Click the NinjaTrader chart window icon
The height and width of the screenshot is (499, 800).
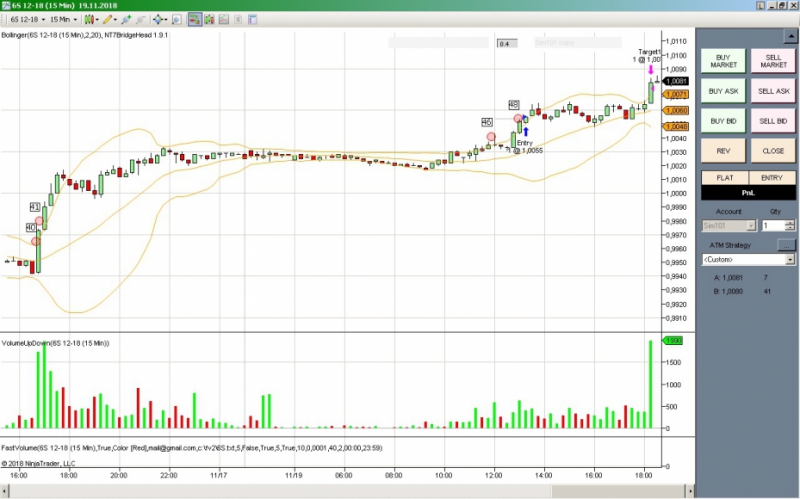5,5
